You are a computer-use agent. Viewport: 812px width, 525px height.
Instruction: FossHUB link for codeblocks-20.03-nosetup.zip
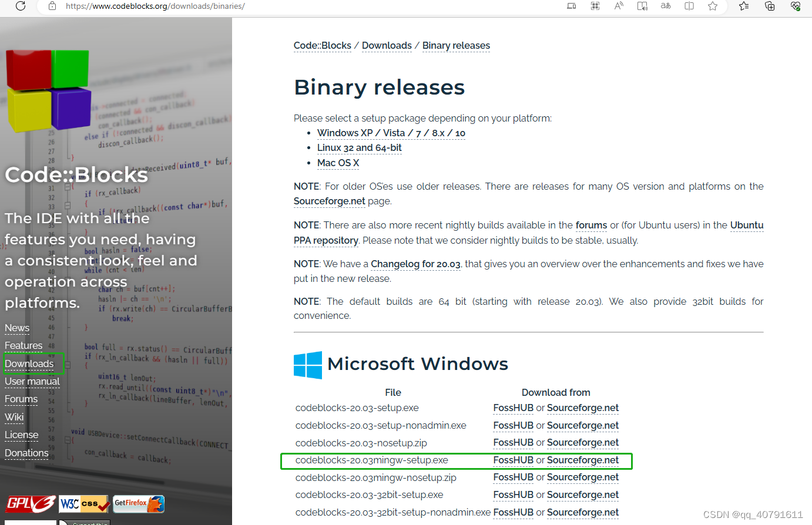[514, 442]
